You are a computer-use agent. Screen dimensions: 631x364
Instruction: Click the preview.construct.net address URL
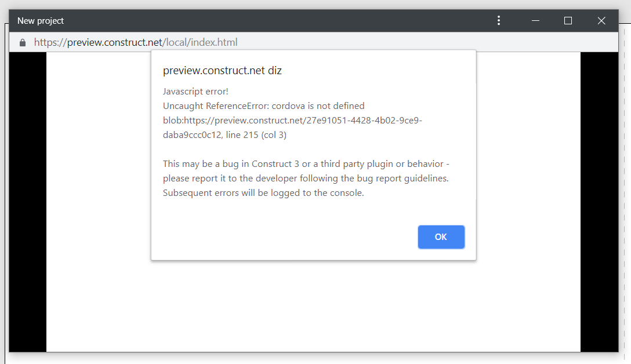pyautogui.click(x=136, y=42)
